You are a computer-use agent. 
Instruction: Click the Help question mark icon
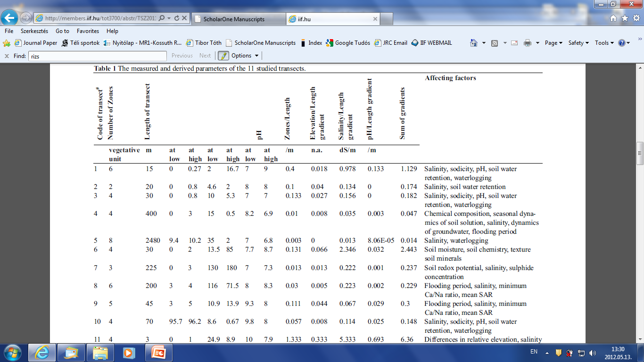click(x=622, y=43)
